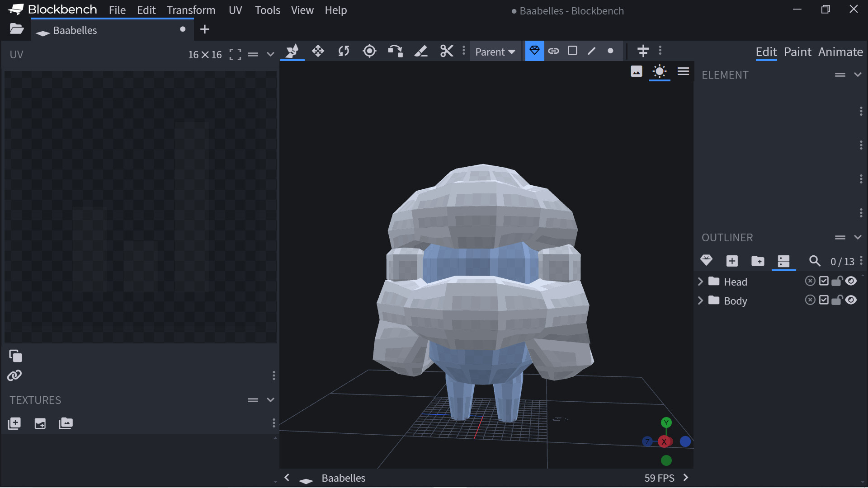Viewport: 868px width, 488px height.
Task: Click the chain link icon under UV editor
Action: click(14, 375)
